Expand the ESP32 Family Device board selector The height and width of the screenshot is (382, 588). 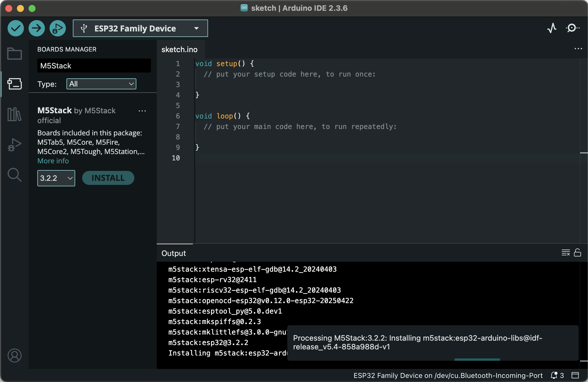click(x=140, y=28)
